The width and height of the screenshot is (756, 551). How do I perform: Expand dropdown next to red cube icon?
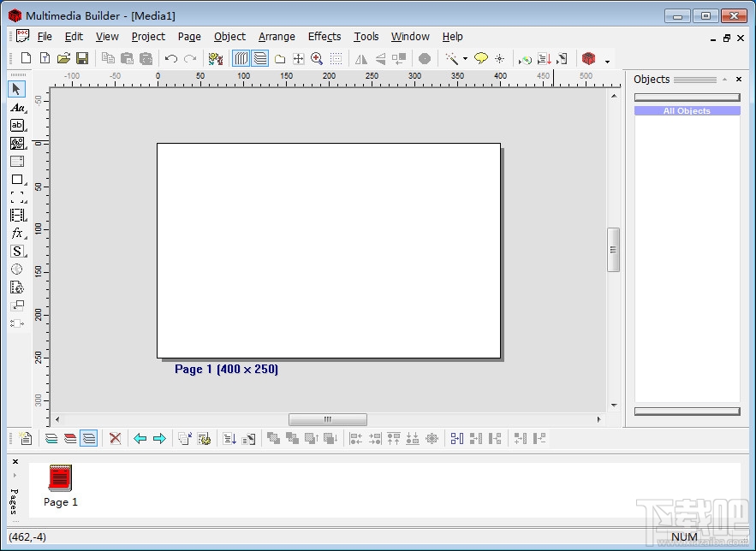(607, 61)
